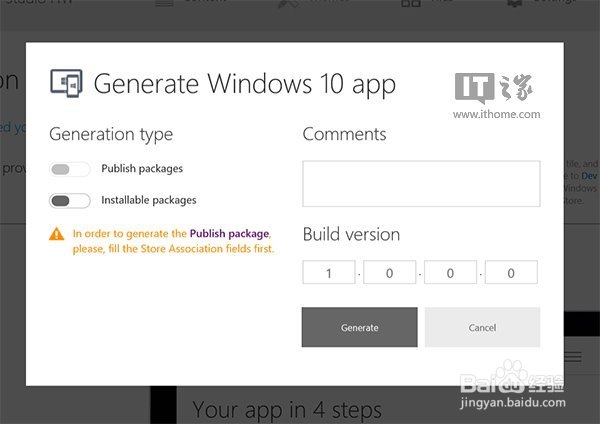Select the second Build version number field
Image resolution: width=600 pixels, height=424 pixels.
(x=390, y=272)
